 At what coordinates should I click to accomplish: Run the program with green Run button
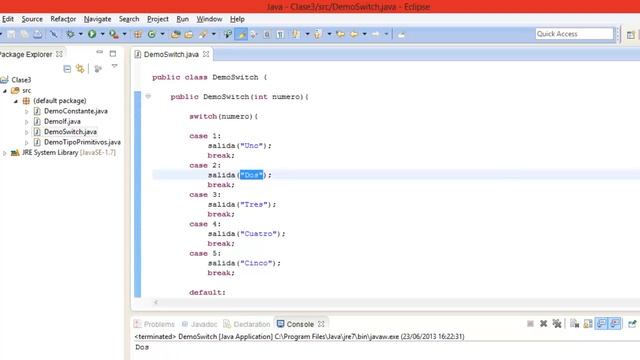click(92, 34)
